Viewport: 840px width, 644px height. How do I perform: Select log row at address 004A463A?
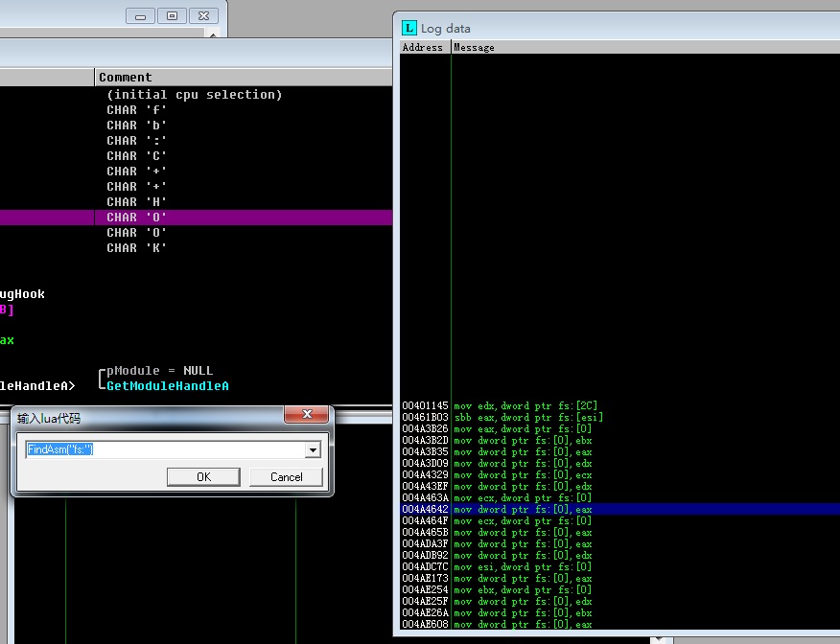(619, 498)
